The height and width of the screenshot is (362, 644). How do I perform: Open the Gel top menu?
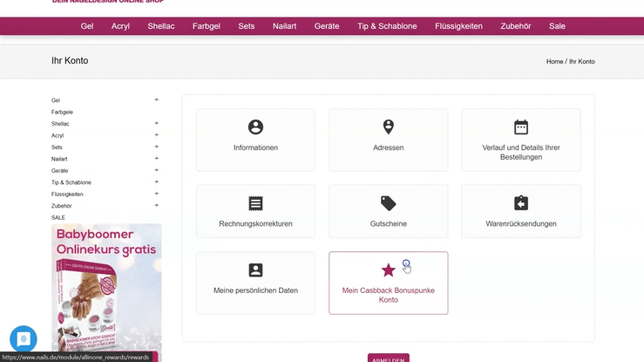(86, 26)
